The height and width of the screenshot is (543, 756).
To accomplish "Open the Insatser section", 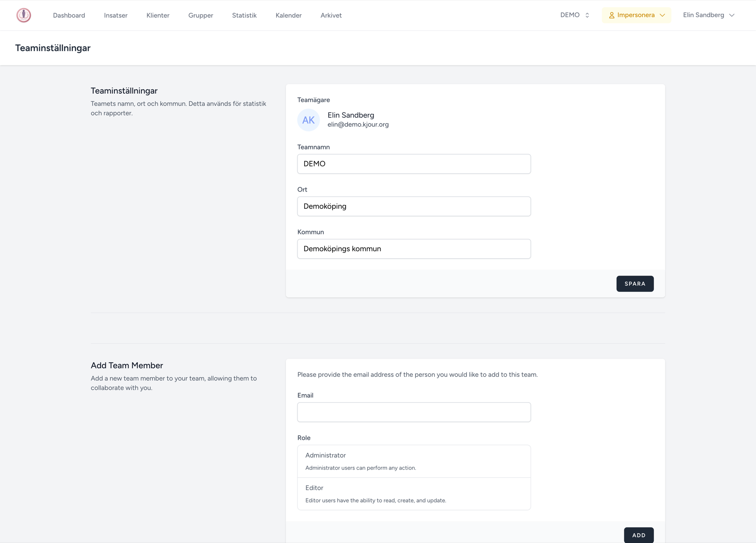I will coord(116,15).
